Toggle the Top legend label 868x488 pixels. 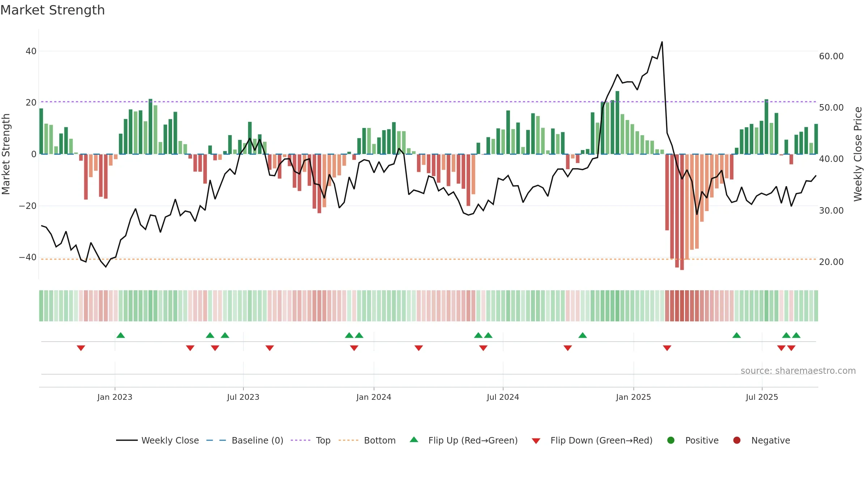[323, 441]
